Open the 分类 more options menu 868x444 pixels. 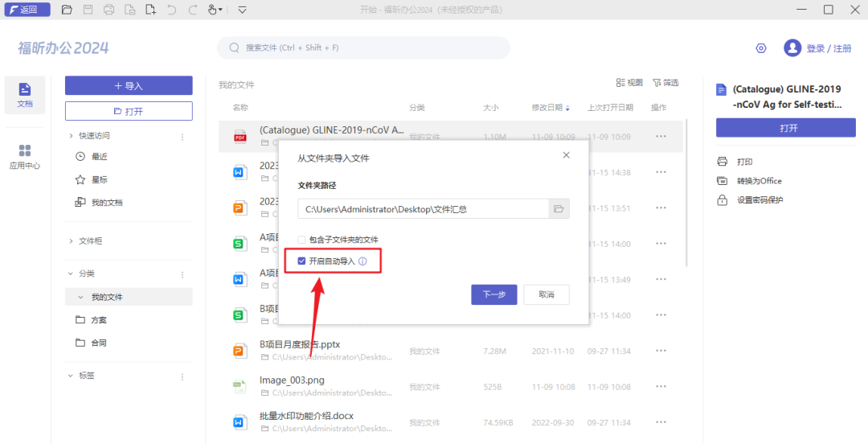pyautogui.click(x=182, y=274)
